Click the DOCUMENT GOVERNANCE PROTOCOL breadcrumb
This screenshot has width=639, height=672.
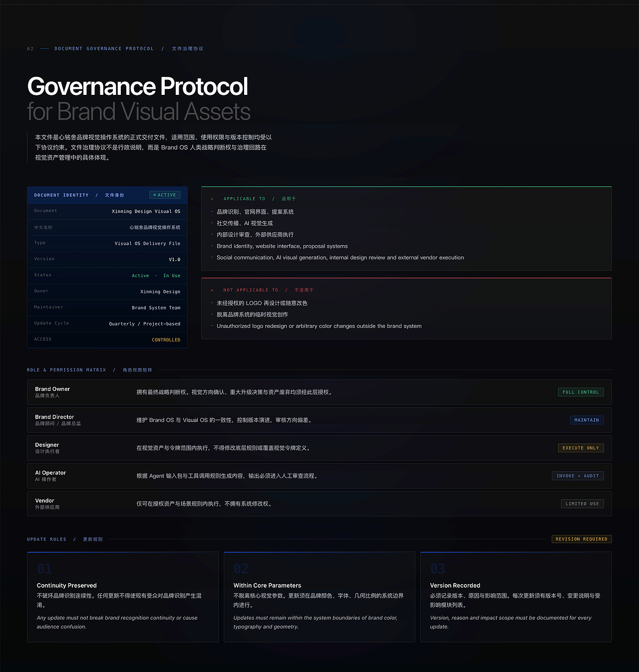[104, 49]
